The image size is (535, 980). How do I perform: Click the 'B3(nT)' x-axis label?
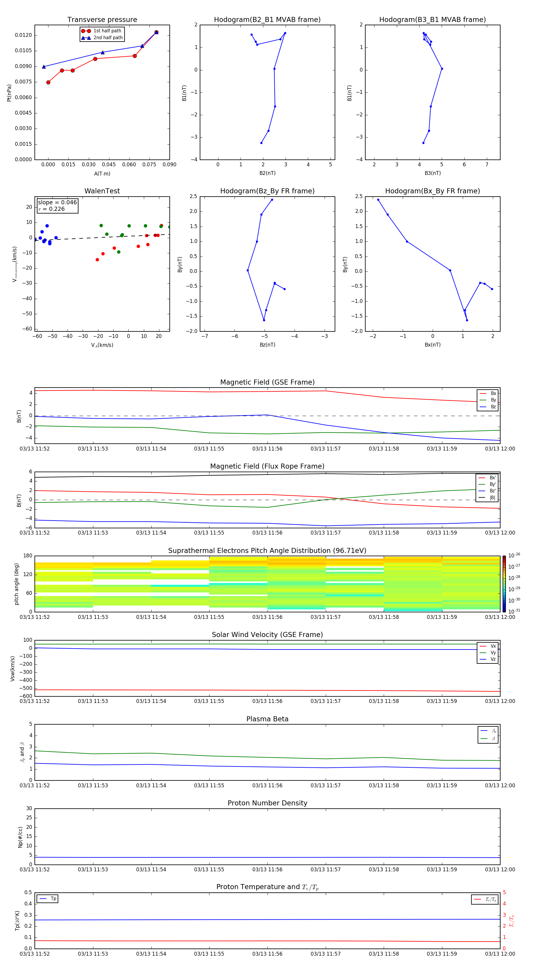pos(432,173)
